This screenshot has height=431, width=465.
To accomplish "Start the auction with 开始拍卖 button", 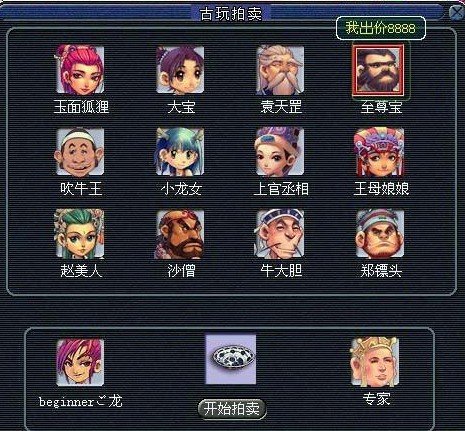I will [232, 408].
